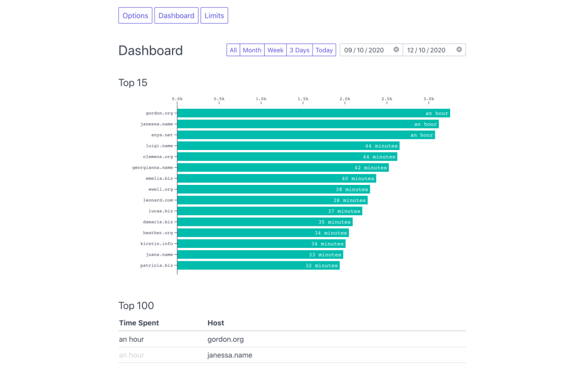Click the Host column header
Image resolution: width=588 pixels, height=368 pixels.
tap(216, 323)
